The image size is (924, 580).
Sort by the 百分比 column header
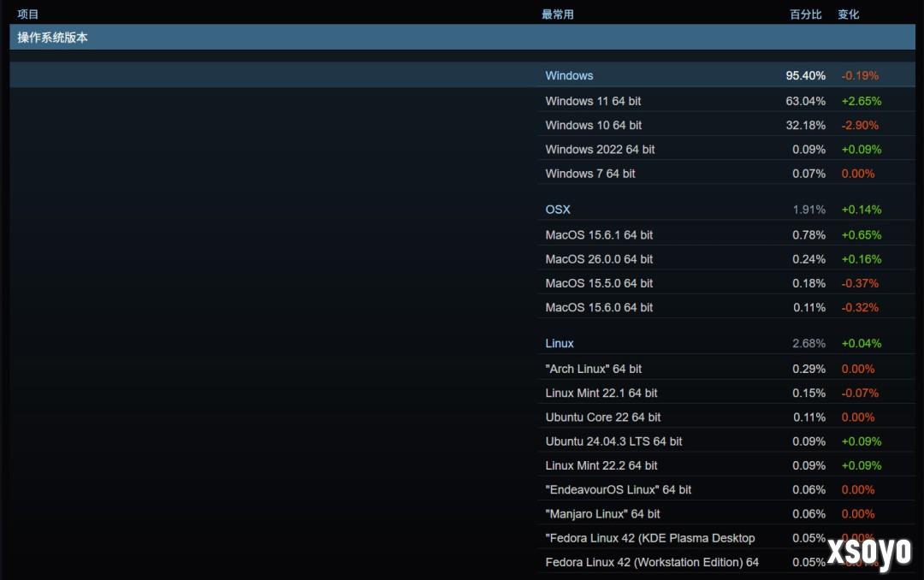(805, 14)
